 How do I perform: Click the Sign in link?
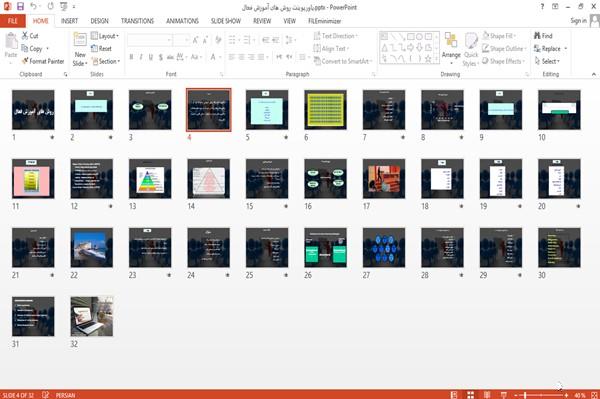578,21
